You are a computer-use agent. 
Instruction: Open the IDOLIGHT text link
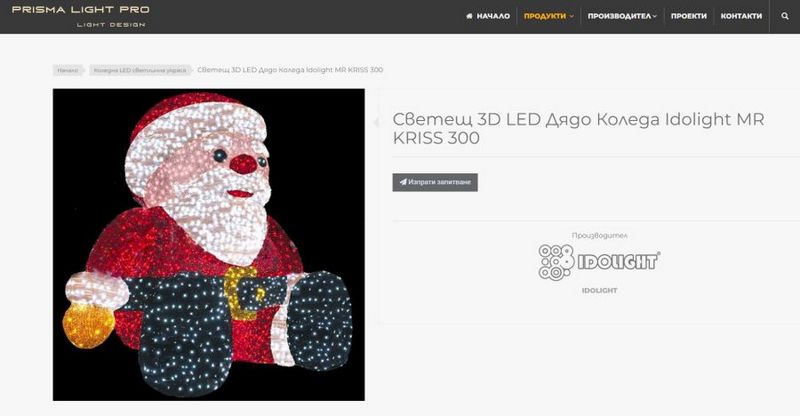tap(599, 290)
